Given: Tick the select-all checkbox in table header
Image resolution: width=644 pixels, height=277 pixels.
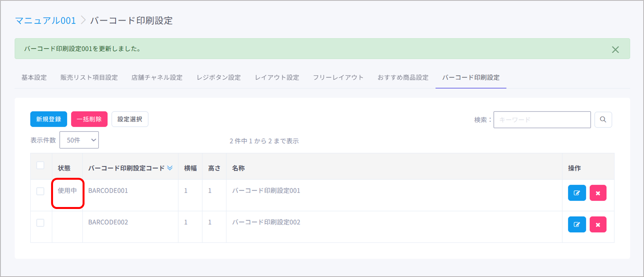Looking at the screenshot, I should coord(40,165).
